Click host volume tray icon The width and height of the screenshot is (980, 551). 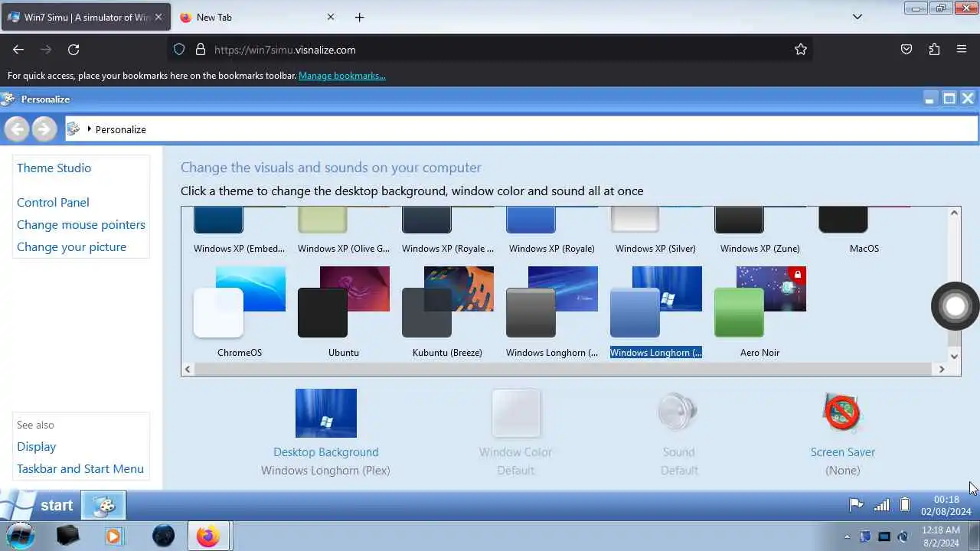(903, 536)
